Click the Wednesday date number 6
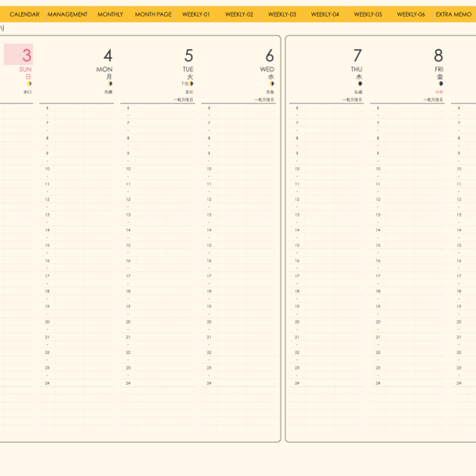Viewport: 476px width, 476px height. point(270,55)
